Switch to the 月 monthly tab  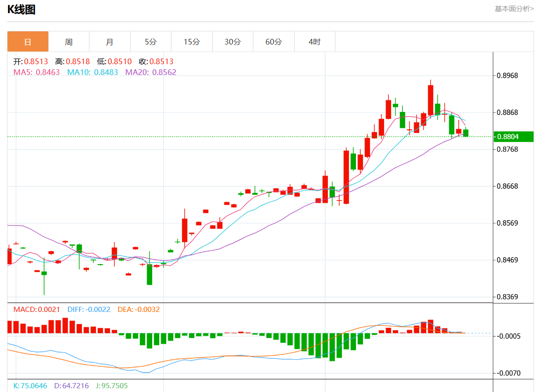click(x=110, y=42)
